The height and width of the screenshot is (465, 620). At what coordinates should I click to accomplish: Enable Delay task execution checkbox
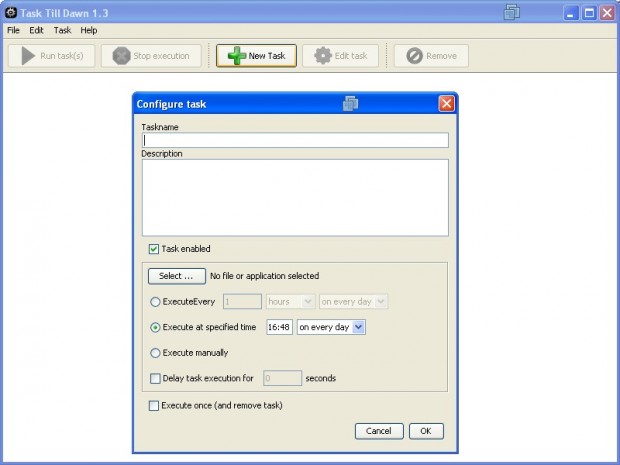(x=154, y=378)
